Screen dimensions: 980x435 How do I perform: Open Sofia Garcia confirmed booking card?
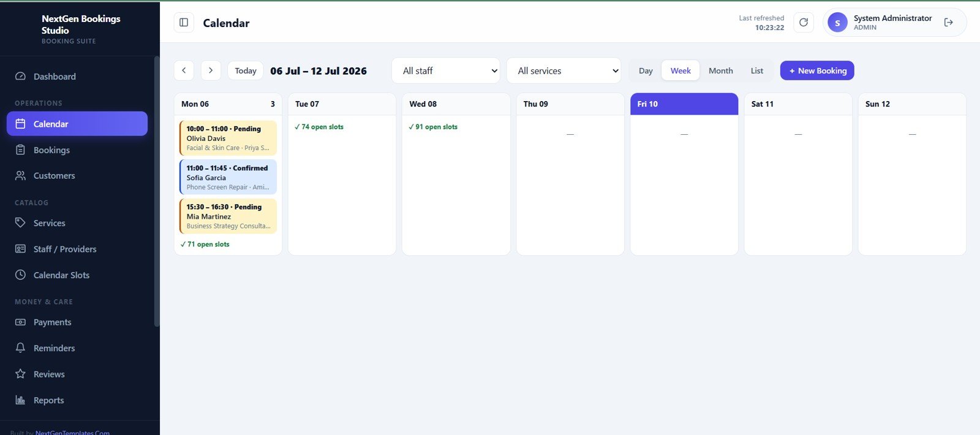click(x=228, y=177)
